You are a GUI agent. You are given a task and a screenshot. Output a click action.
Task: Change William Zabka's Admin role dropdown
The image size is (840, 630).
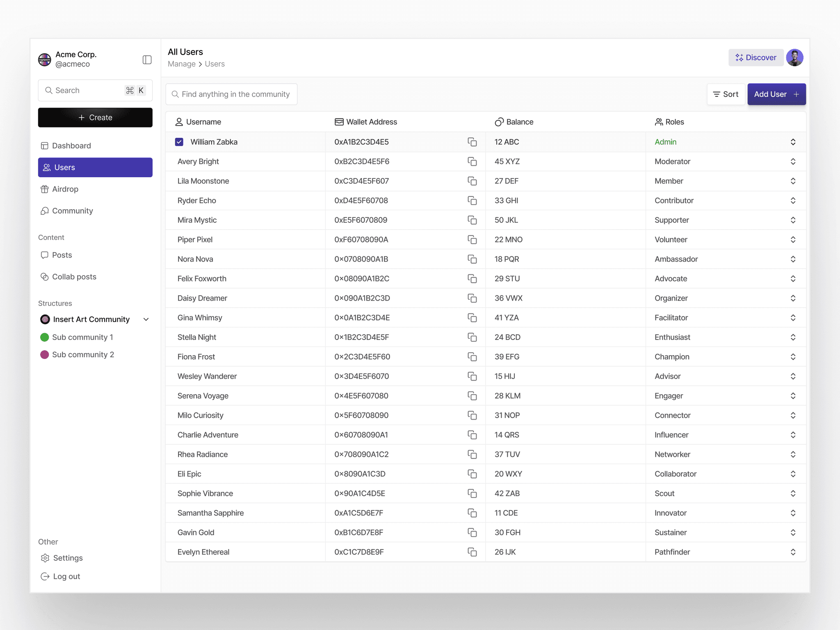[793, 142]
